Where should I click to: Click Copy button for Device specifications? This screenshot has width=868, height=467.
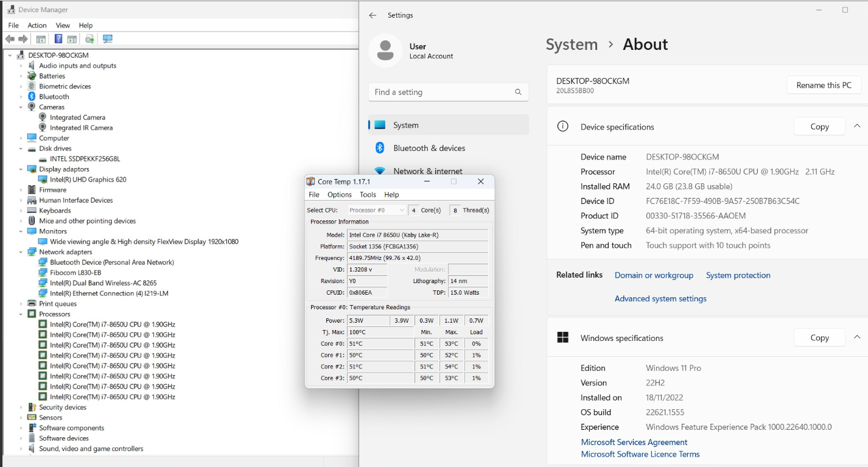pyautogui.click(x=819, y=127)
